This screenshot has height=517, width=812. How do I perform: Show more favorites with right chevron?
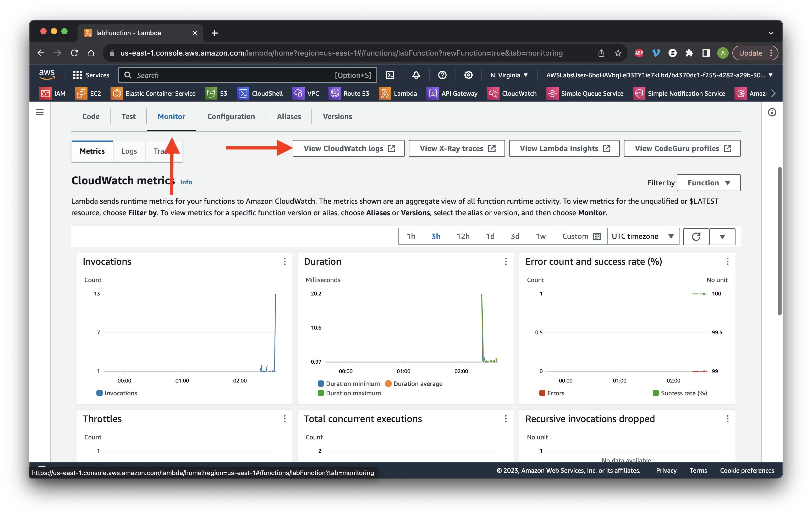(x=773, y=93)
